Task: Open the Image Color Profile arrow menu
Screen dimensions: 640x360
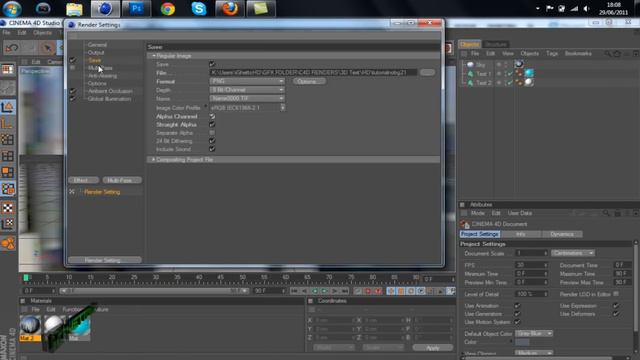Action: [283, 108]
